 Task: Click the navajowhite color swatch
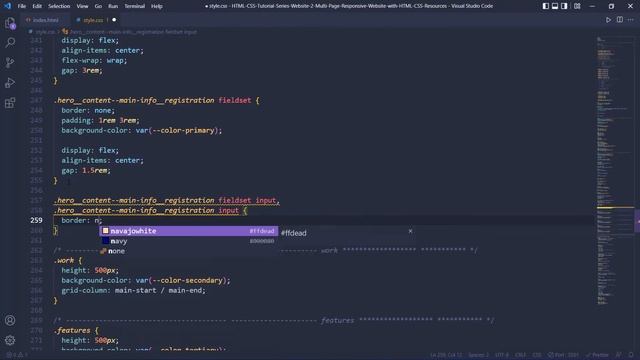(x=105, y=231)
